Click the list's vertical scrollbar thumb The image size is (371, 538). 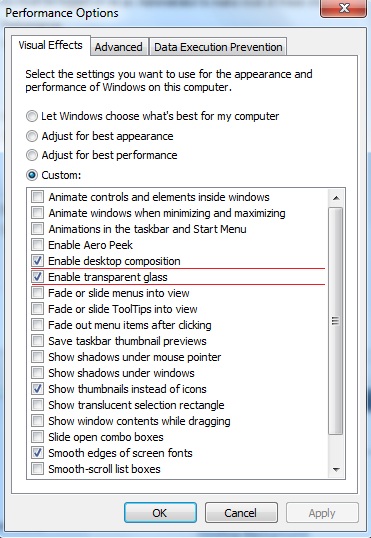(x=336, y=321)
